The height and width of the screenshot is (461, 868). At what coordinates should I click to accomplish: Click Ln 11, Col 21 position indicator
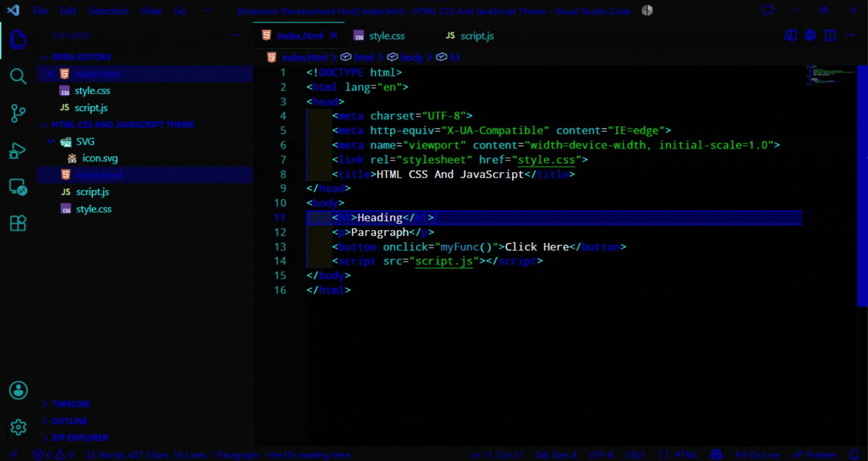coord(498,455)
